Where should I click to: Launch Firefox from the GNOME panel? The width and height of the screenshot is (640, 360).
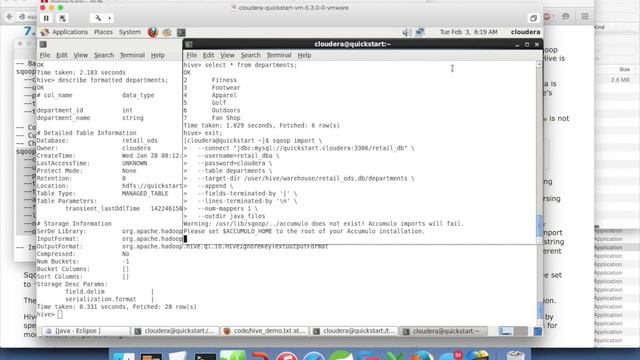pyautogui.click(x=153, y=32)
